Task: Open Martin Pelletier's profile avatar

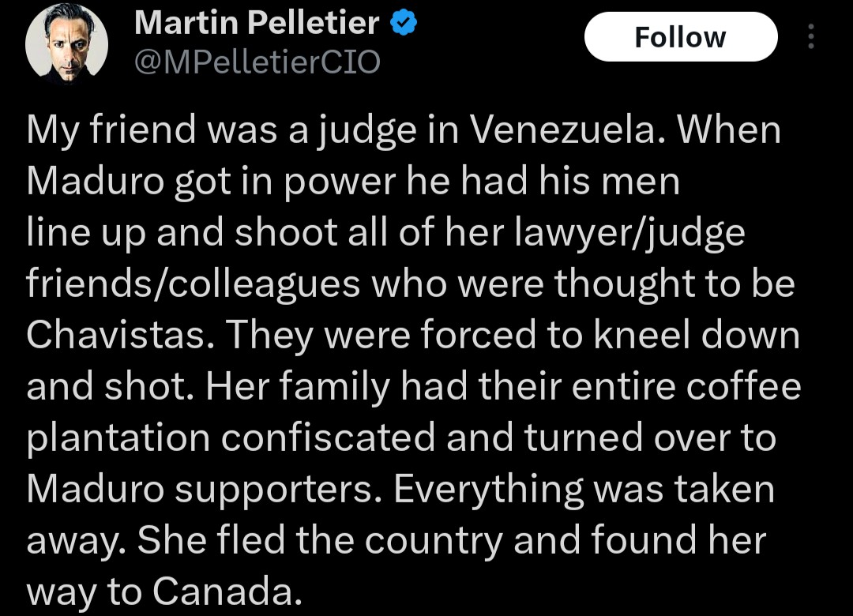Action: (x=66, y=47)
